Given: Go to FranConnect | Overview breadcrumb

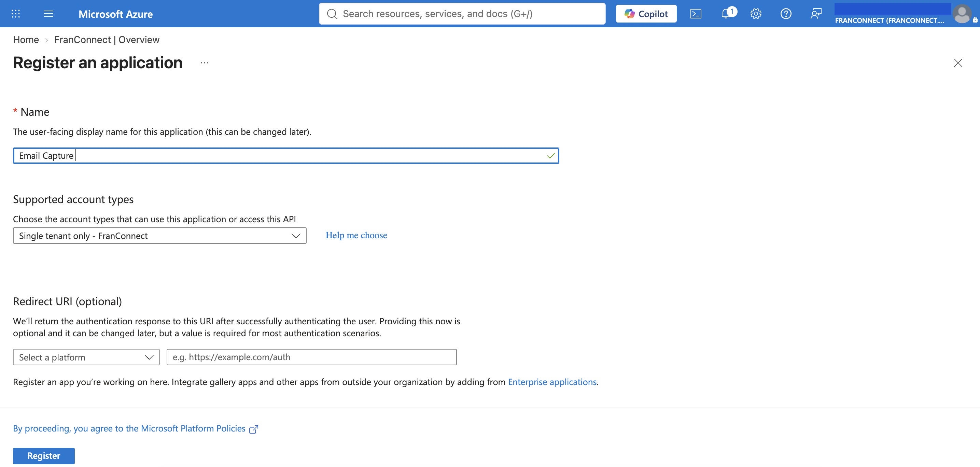Looking at the screenshot, I should [107, 40].
